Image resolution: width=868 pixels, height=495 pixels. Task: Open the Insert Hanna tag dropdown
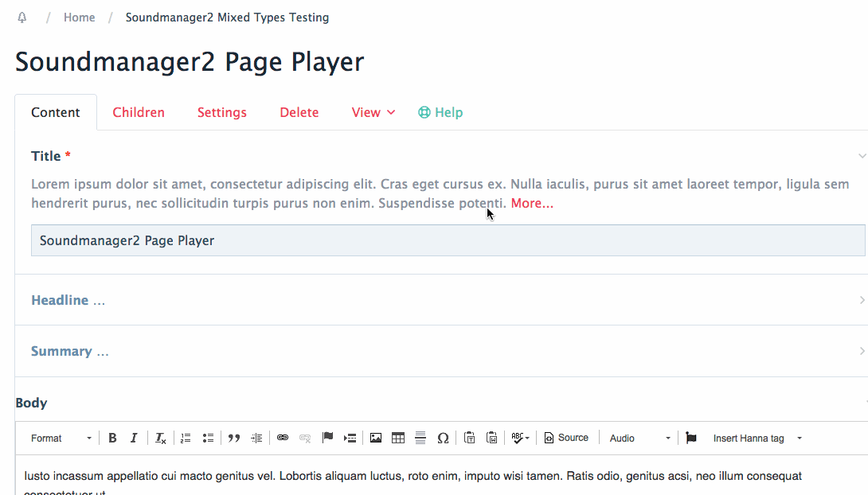[x=757, y=438]
